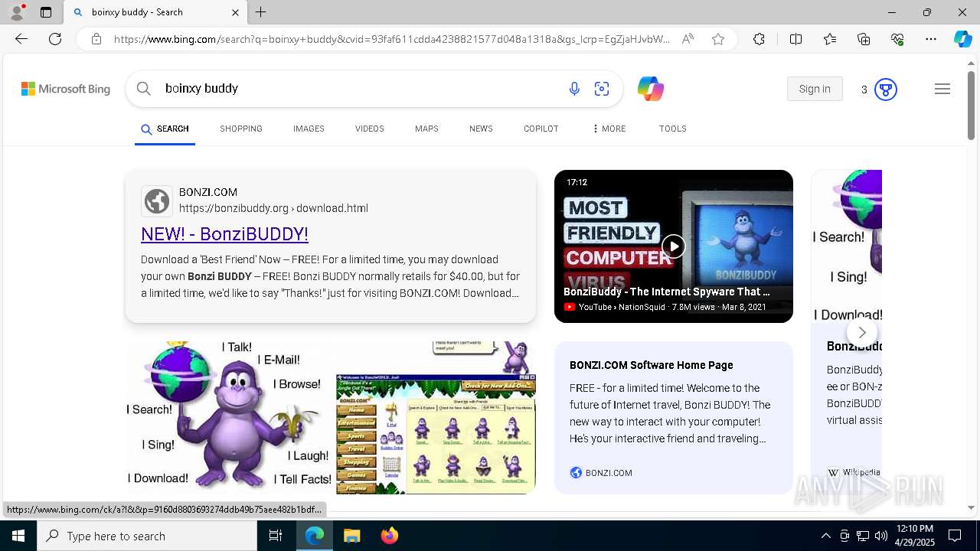Play the BonziBuddy YouTube video
The width and height of the screenshot is (980, 551).
click(673, 246)
